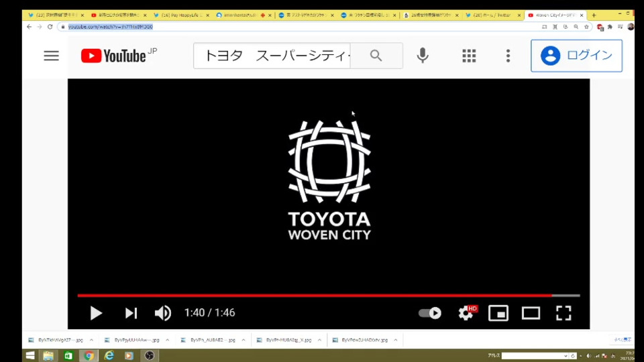
Task: Launch Internet Explorer from the taskbar
Action: tap(109, 355)
